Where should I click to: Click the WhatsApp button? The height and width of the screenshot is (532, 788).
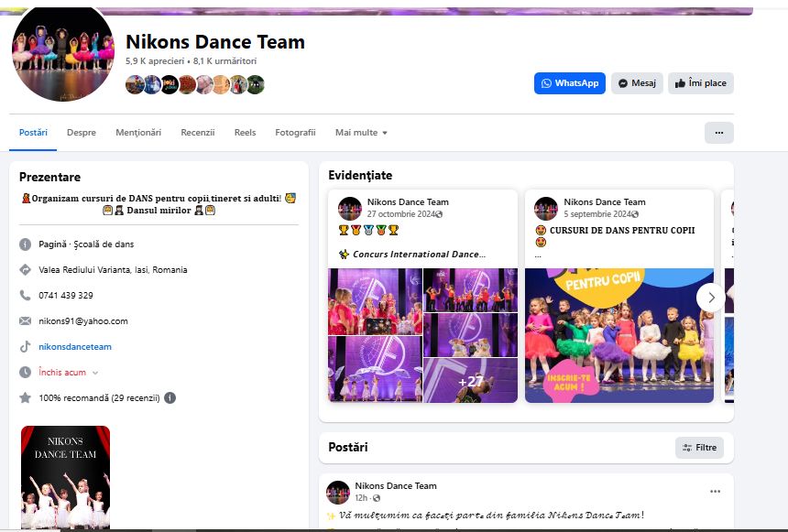pyautogui.click(x=569, y=83)
